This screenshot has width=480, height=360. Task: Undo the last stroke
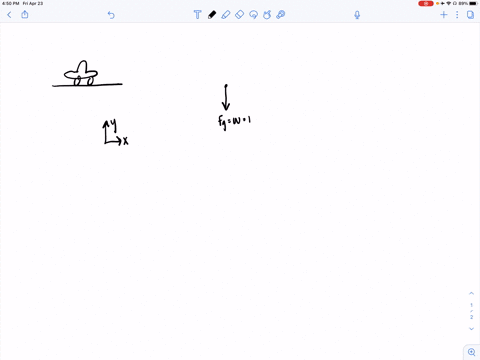click(x=111, y=15)
